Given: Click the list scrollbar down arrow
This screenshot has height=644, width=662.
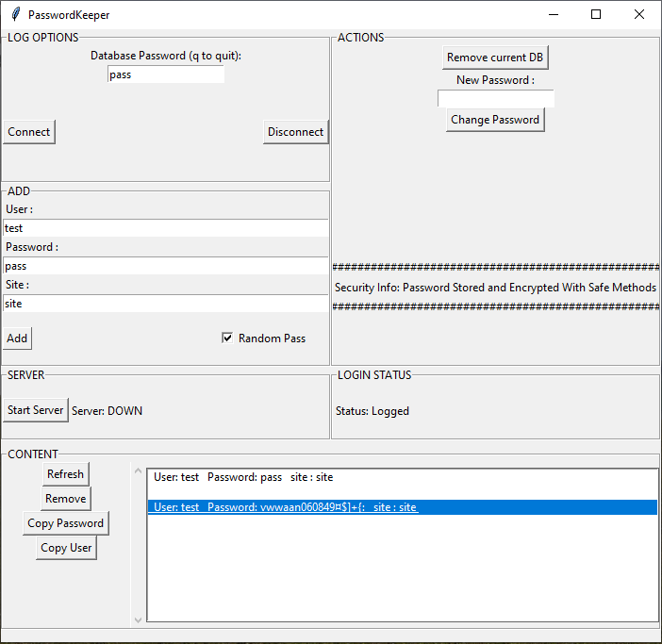Looking at the screenshot, I should pos(138,619).
